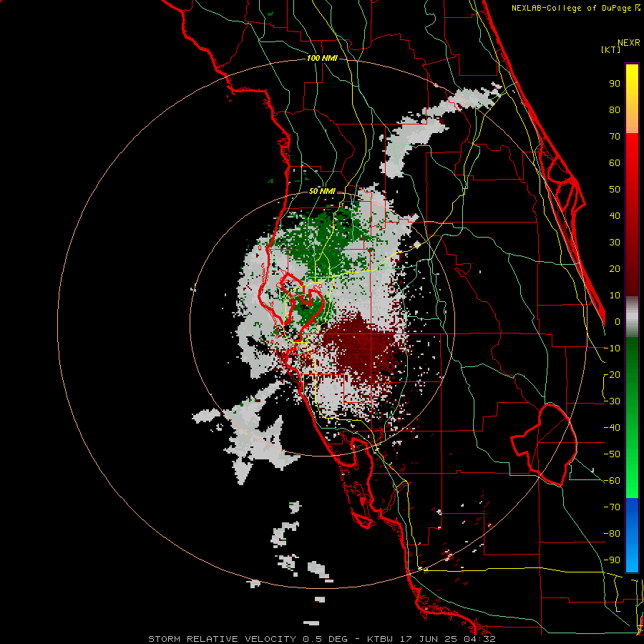Pick the -10 value on velocity scale

tap(612, 348)
